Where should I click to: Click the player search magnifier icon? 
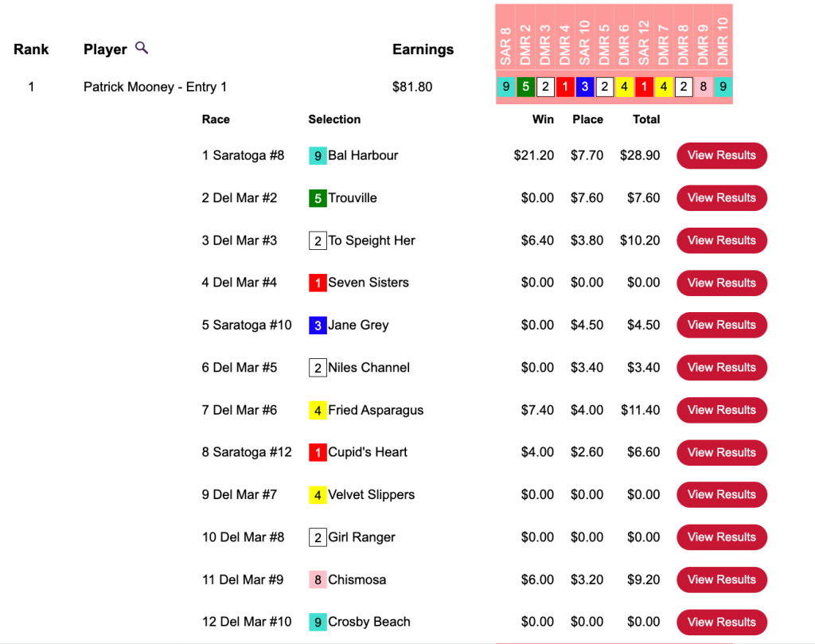[142, 49]
